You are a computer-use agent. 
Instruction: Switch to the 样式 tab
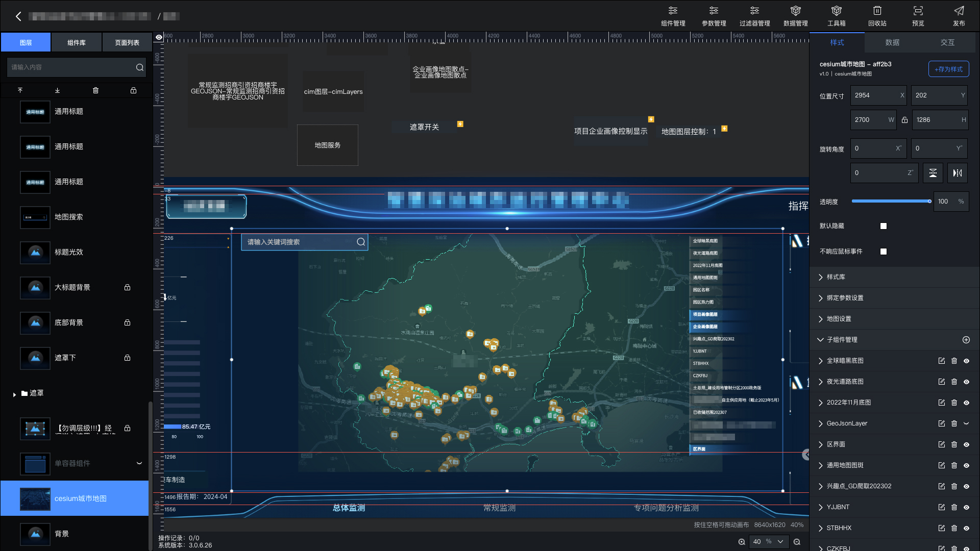[x=837, y=42]
